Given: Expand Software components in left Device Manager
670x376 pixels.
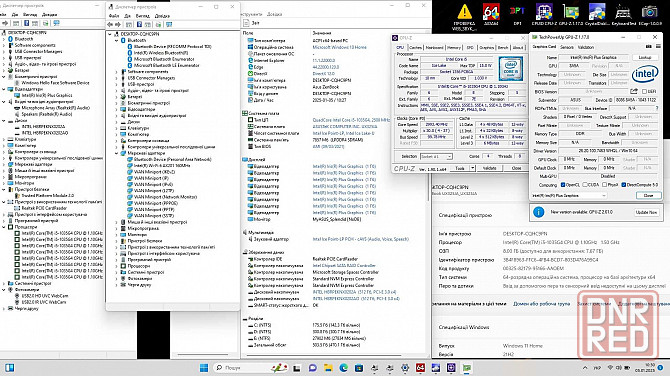Looking at the screenshot, I should click(4, 45).
